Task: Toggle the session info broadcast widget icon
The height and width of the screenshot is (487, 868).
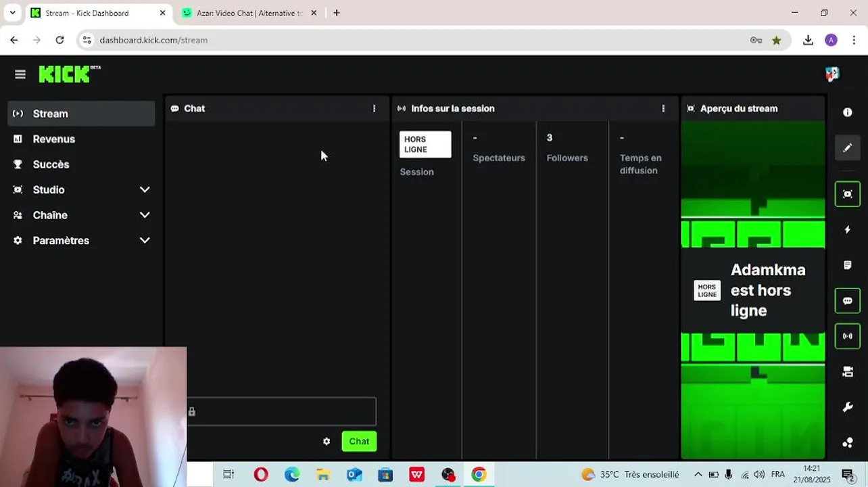Action: 848,336
